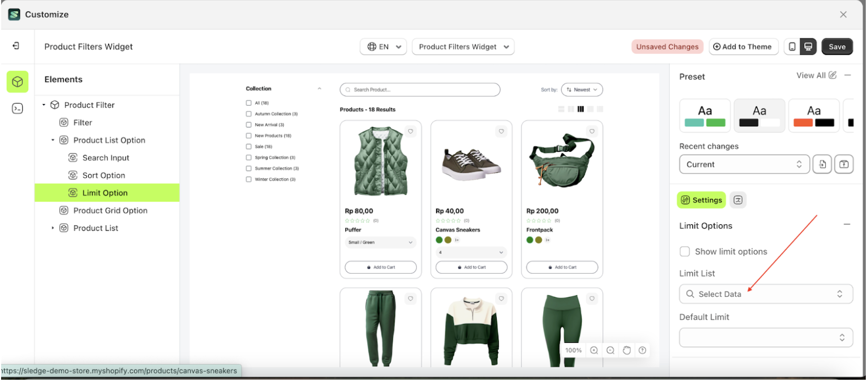Tick the New Arrival collection checkbox
The image size is (868, 380).
pos(249,125)
